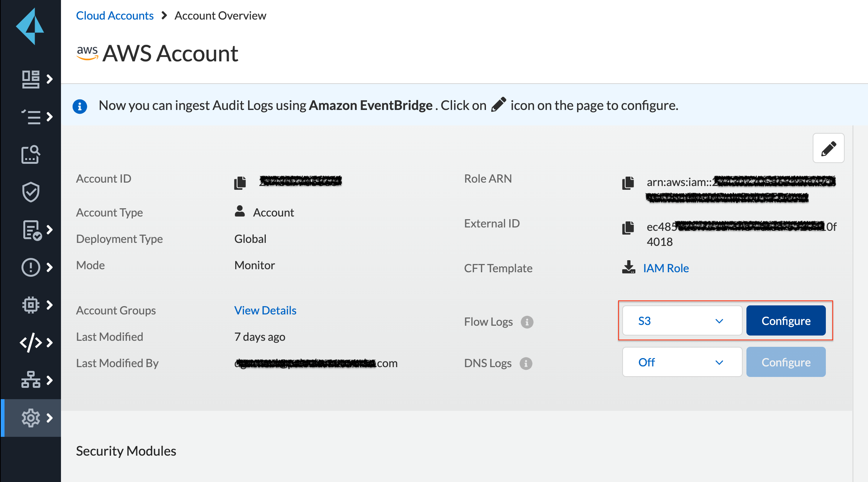This screenshot has height=482, width=868.
Task: Open the DNS Logs Off dropdown
Action: 682,362
